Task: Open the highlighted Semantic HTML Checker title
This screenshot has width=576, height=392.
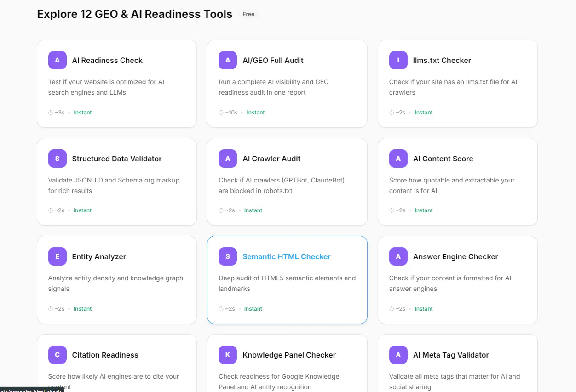Action: 287,256
